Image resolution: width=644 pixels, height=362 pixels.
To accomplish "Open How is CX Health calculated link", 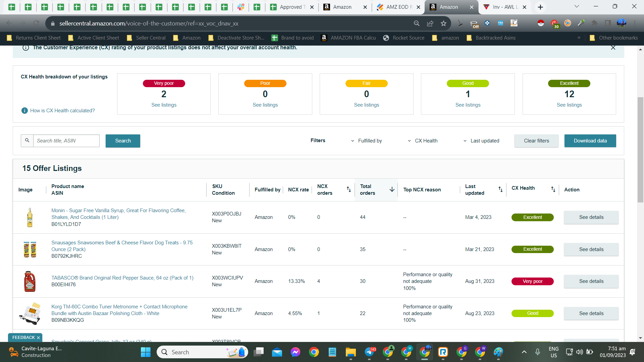I will pos(62,111).
